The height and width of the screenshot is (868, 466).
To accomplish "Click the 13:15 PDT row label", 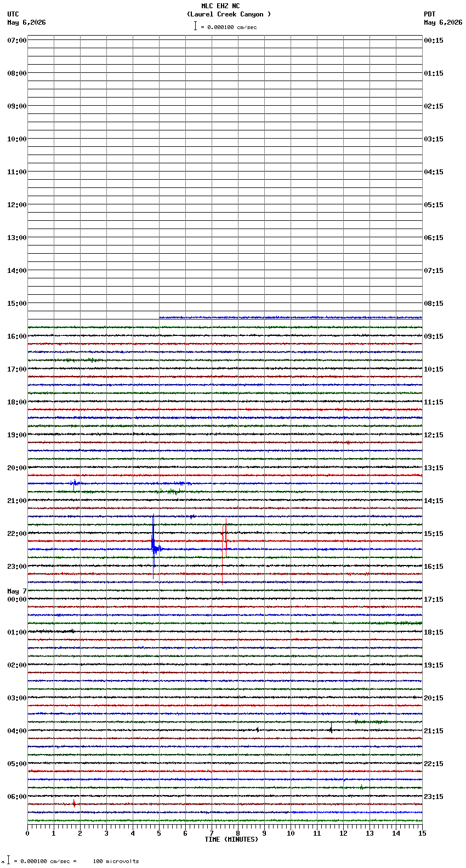I will 434,468.
